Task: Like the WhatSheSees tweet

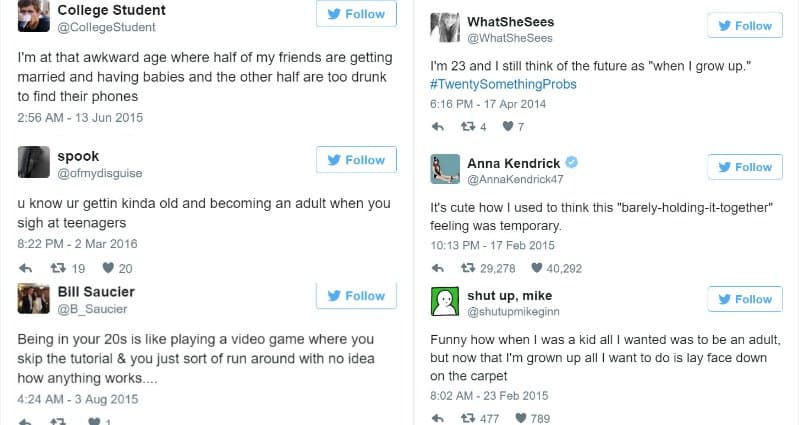Action: 507,126
